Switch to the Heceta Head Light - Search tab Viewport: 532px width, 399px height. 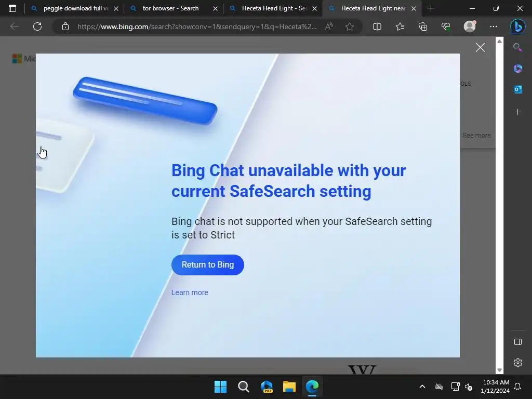pos(273,8)
